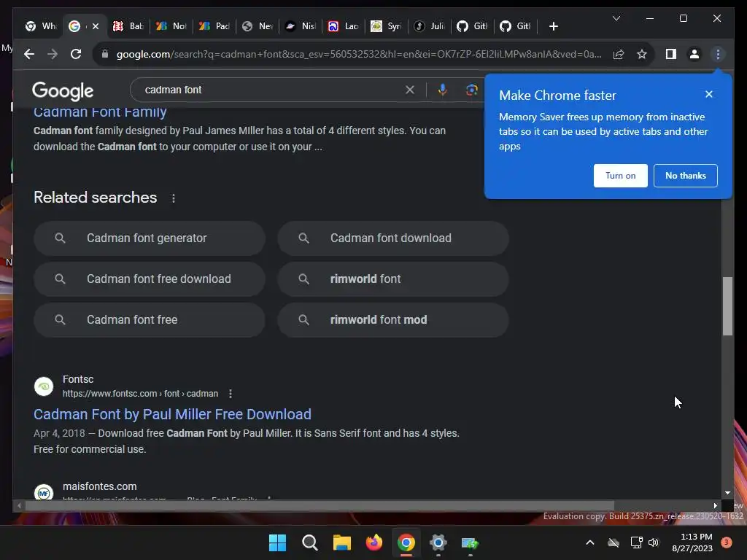This screenshot has height=560, width=747.
Task: Search 'rimworld font mod' suggestion
Action: tap(393, 320)
